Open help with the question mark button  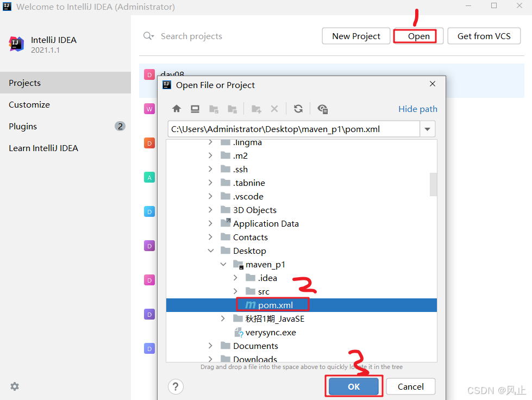click(x=176, y=386)
